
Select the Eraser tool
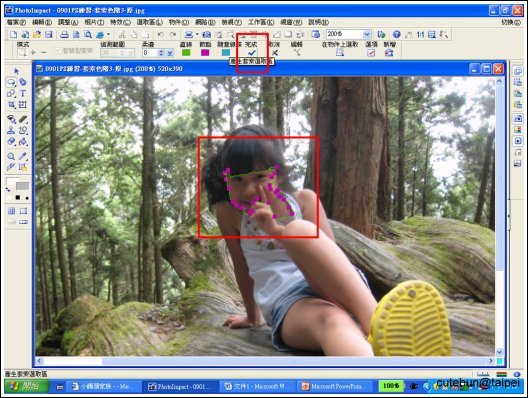click(x=11, y=141)
